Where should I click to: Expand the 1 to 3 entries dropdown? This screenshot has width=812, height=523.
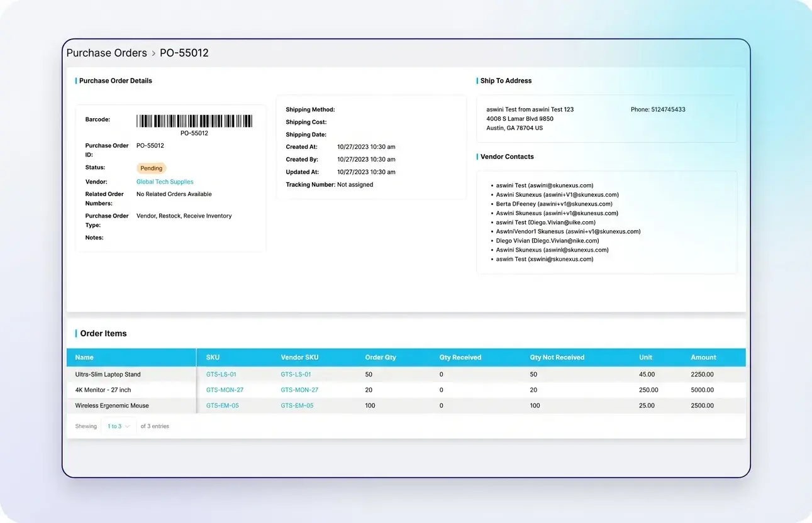[x=118, y=426]
